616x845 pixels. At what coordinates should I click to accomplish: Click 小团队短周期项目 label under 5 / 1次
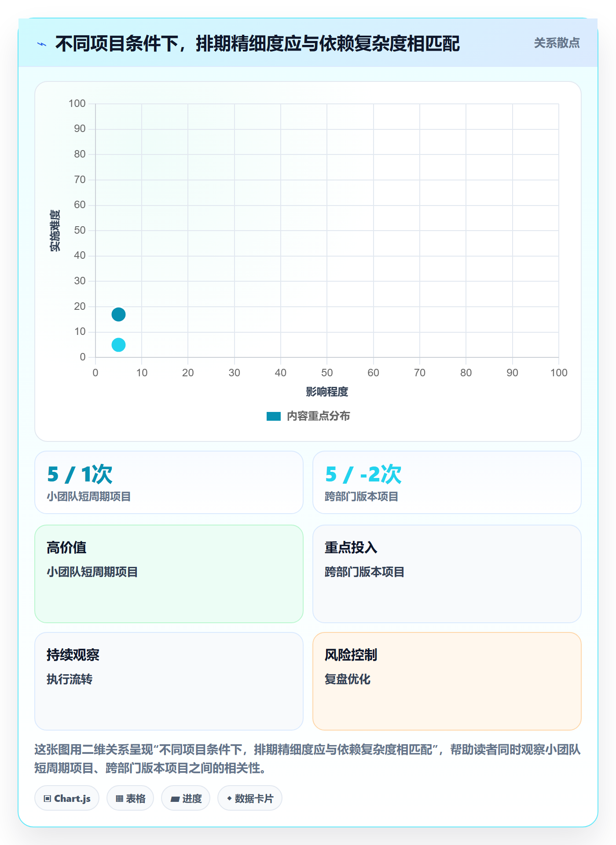(89, 496)
